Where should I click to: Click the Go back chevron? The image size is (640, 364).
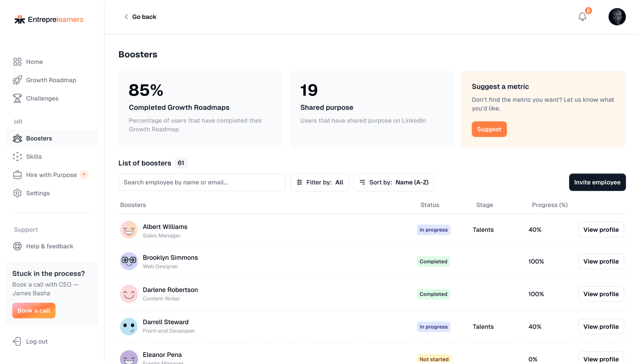(126, 17)
